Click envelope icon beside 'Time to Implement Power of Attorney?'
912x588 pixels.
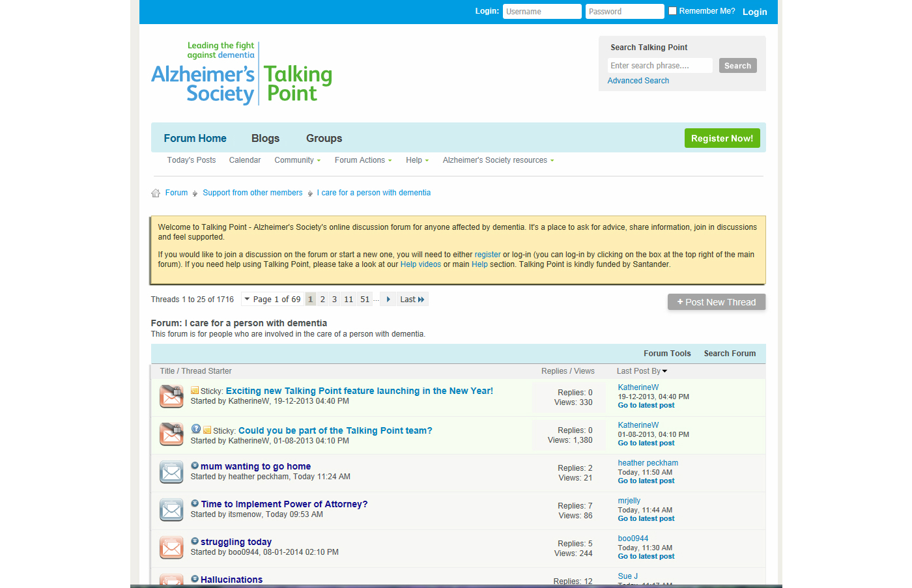tap(171, 510)
